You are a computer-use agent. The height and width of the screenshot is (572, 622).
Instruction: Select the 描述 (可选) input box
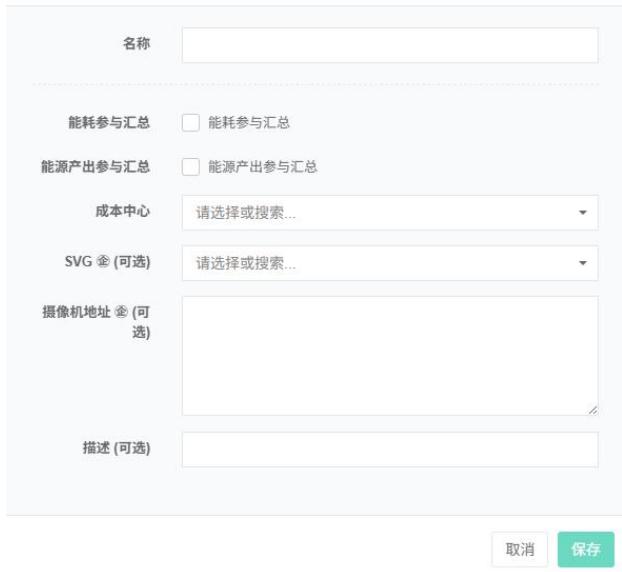pos(389,450)
